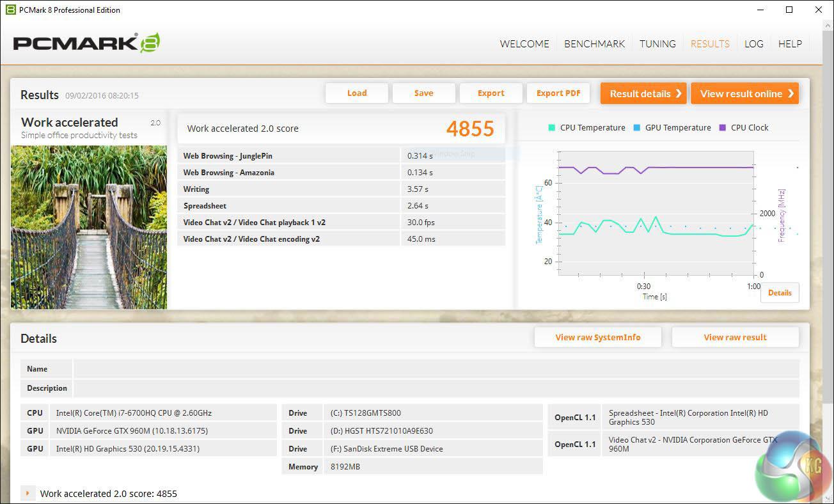This screenshot has width=834, height=504.
Task: Click the rope bridge thumbnail image
Action: pyautogui.click(x=89, y=228)
